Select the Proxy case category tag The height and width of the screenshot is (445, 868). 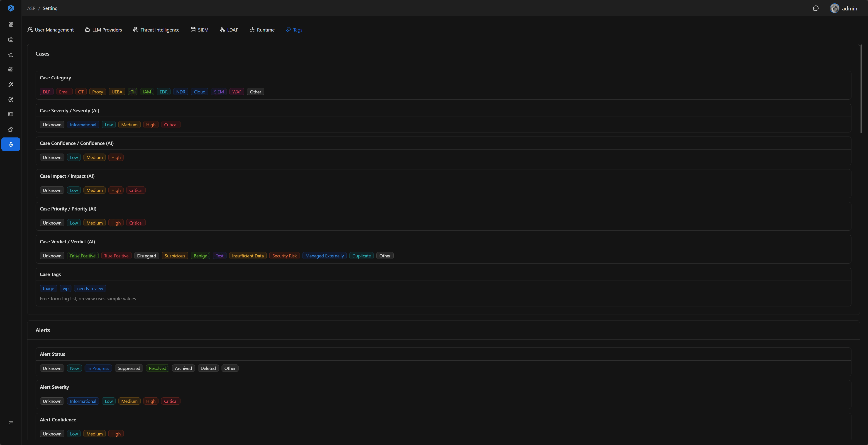98,92
